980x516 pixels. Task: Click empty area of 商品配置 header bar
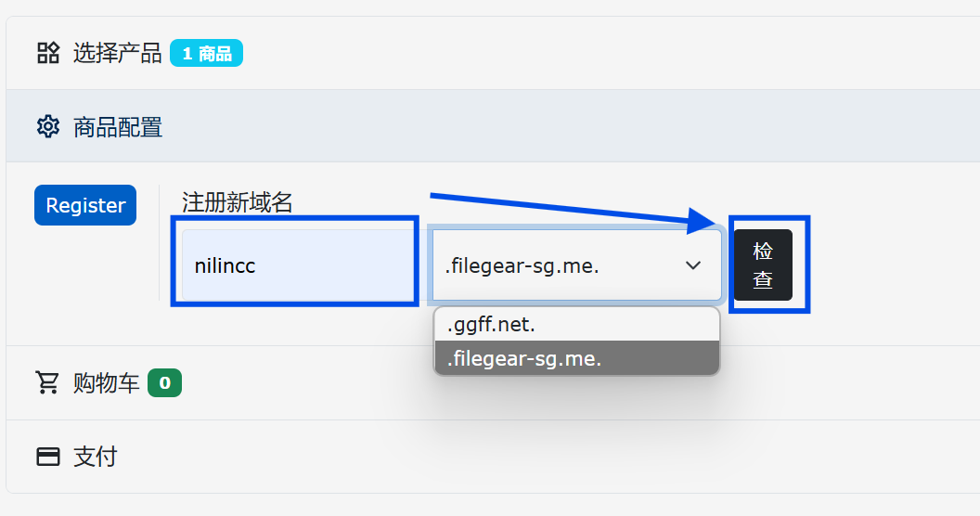pos(557,126)
